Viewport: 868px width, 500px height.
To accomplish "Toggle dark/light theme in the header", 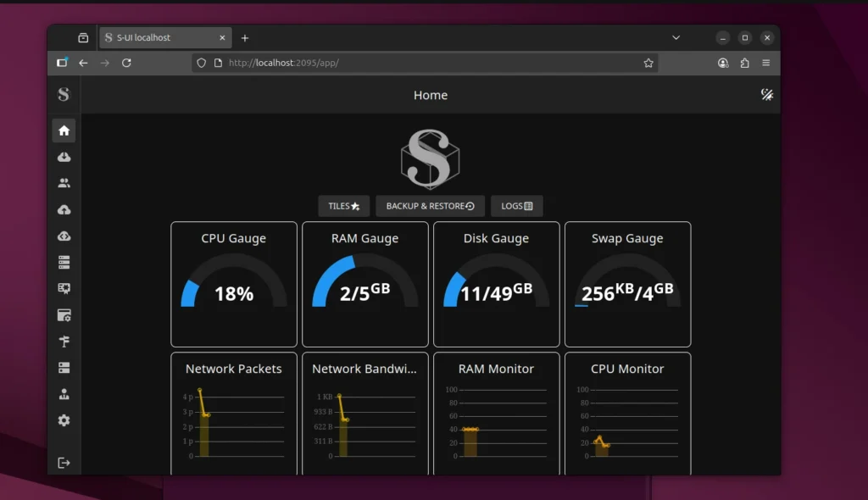I will point(767,95).
